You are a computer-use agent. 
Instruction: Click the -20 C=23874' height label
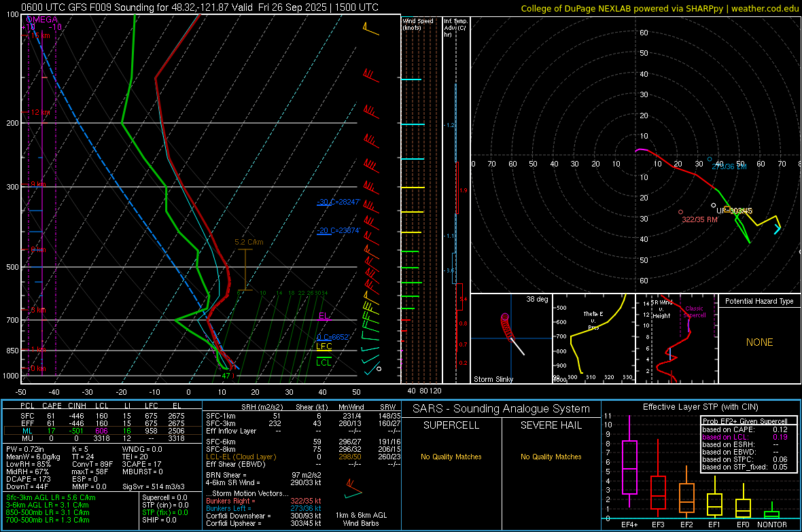[338, 231]
